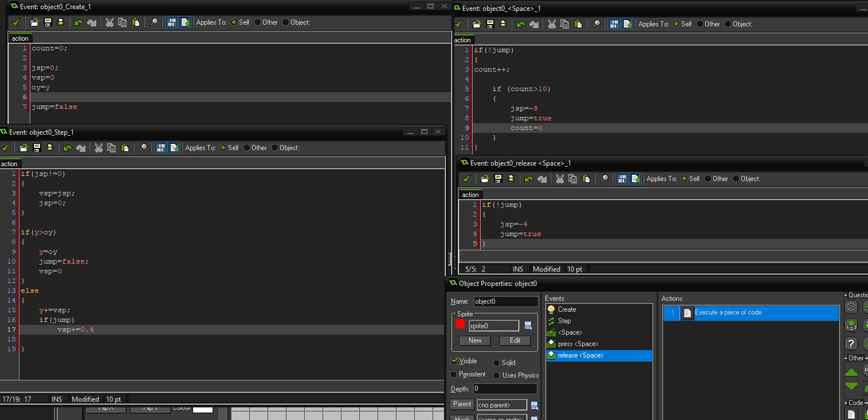Image resolution: width=868 pixels, height=420 pixels.
Task: Click the green checkmark in Create event editor
Action: point(17,22)
